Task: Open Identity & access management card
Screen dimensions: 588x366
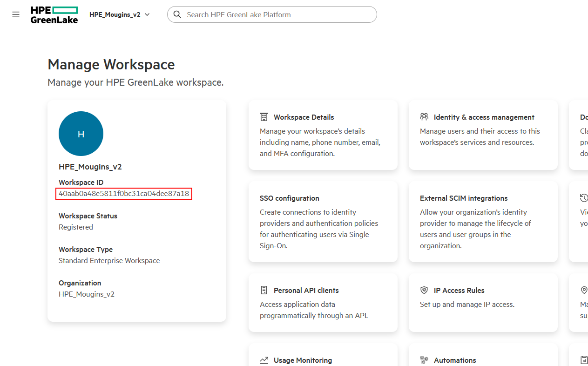Action: tap(483, 135)
